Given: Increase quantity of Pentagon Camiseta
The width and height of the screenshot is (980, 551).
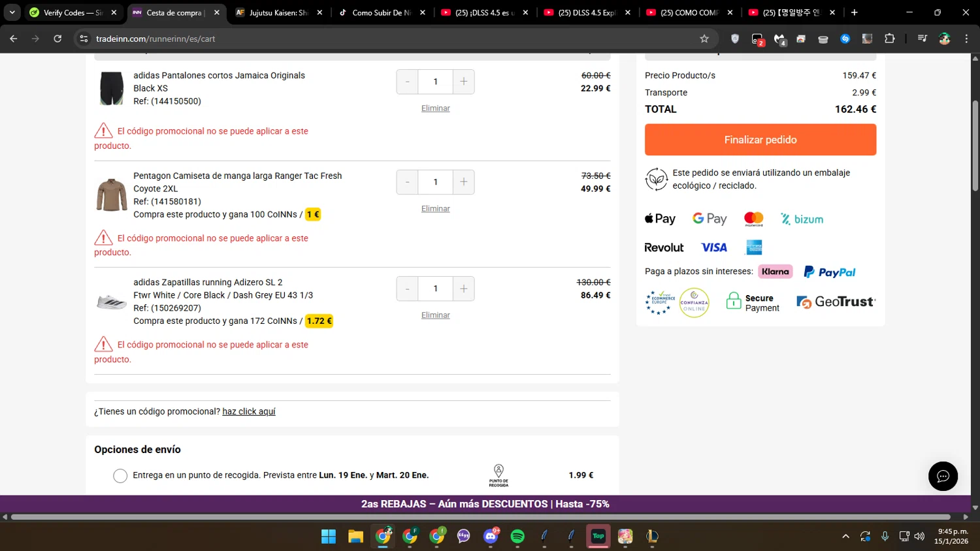Looking at the screenshot, I should [x=463, y=182].
